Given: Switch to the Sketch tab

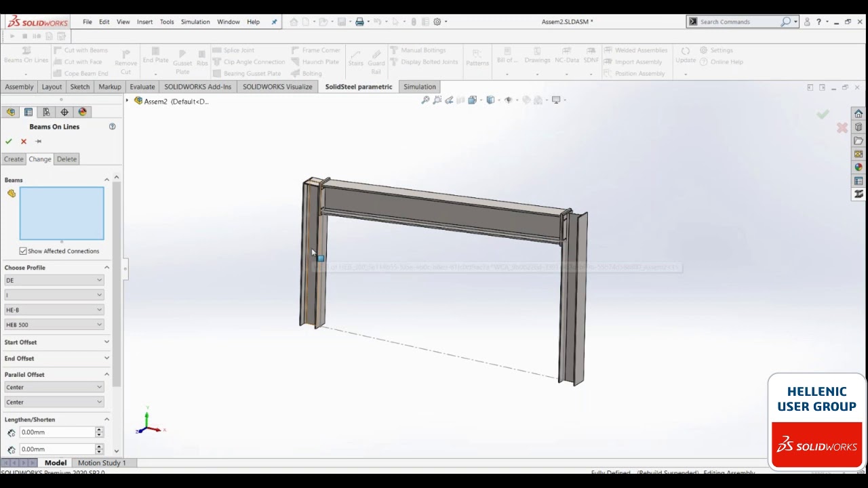Looking at the screenshot, I should coord(80,87).
